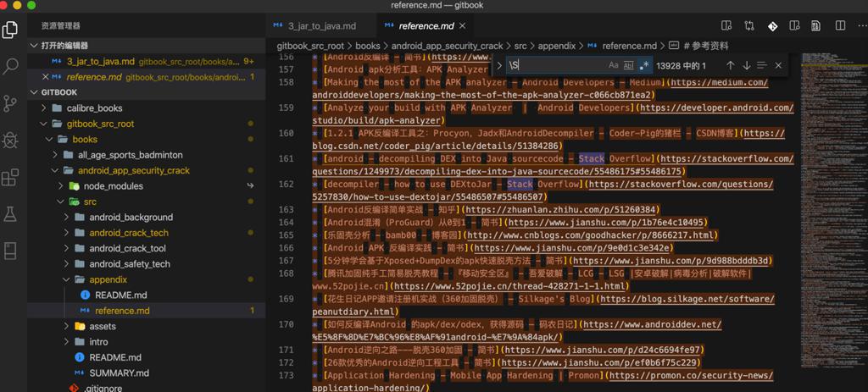Image resolution: width=868 pixels, height=392 pixels.
Task: Open the Search view in activity bar
Action: [x=10, y=66]
